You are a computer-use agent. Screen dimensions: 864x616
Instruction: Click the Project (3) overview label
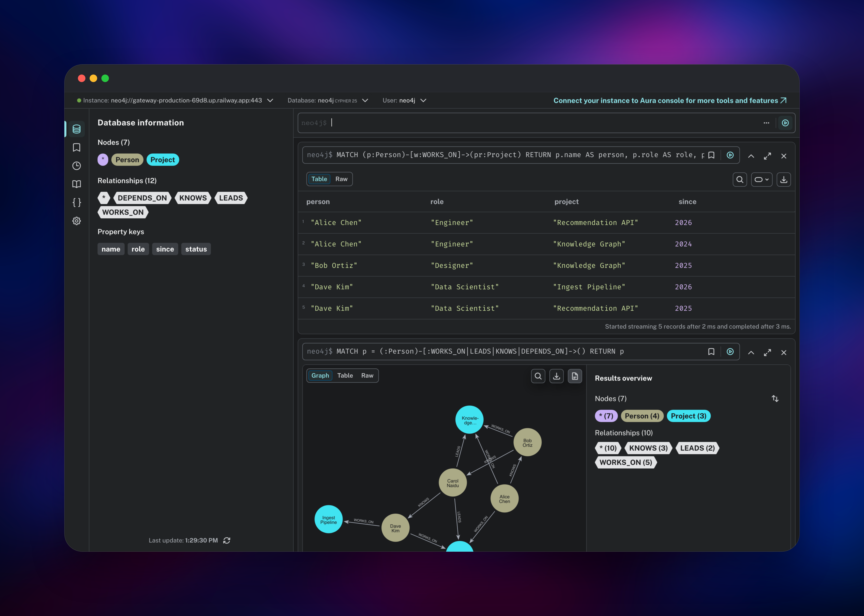coord(689,416)
